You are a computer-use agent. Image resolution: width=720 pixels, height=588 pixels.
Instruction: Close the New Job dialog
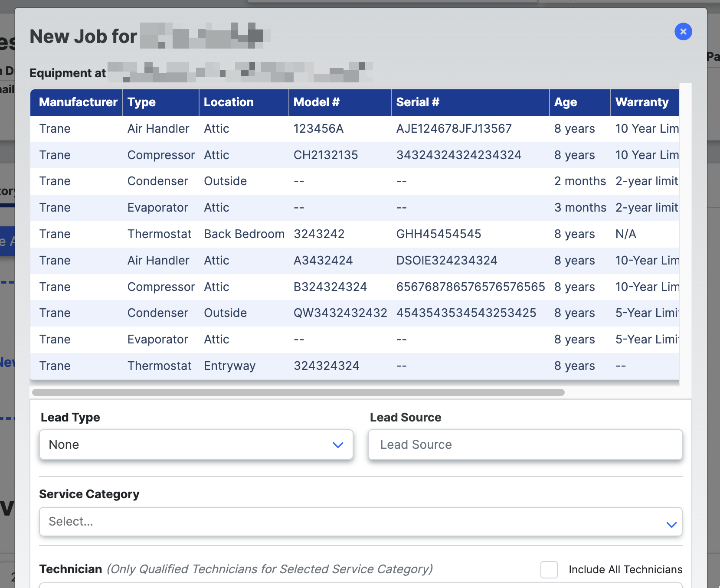tap(683, 32)
